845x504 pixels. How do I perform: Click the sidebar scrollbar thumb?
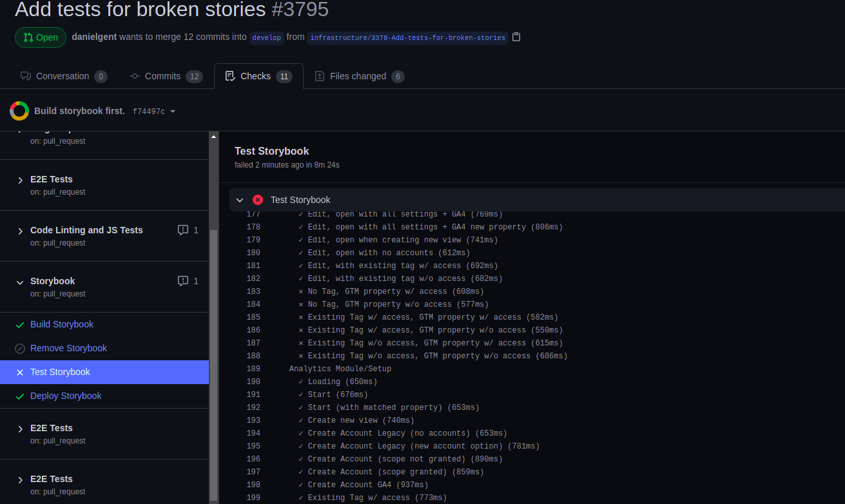pyautogui.click(x=214, y=365)
